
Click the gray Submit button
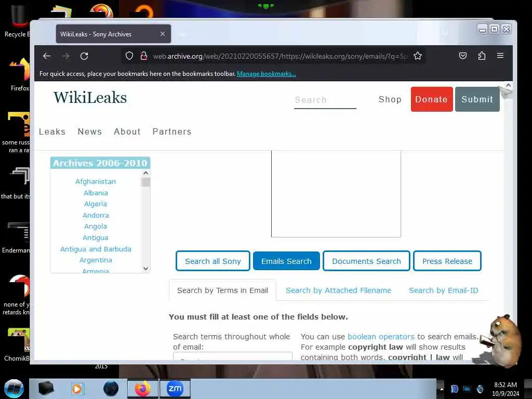tap(477, 99)
